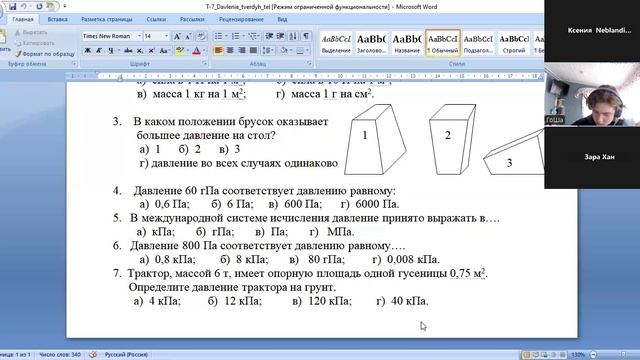640x360 pixels.
Task: Open highlight color dropdown arrow
Action: [x=188, y=51]
